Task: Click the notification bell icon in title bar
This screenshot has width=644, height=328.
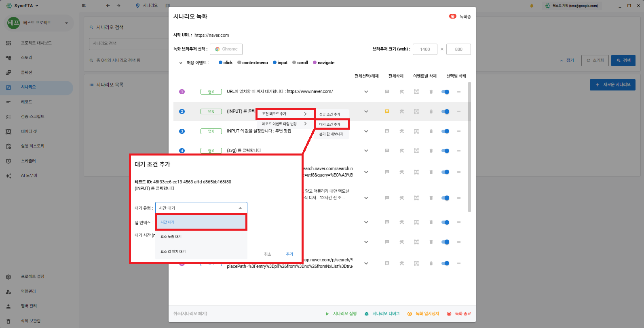Action: pyautogui.click(x=532, y=6)
